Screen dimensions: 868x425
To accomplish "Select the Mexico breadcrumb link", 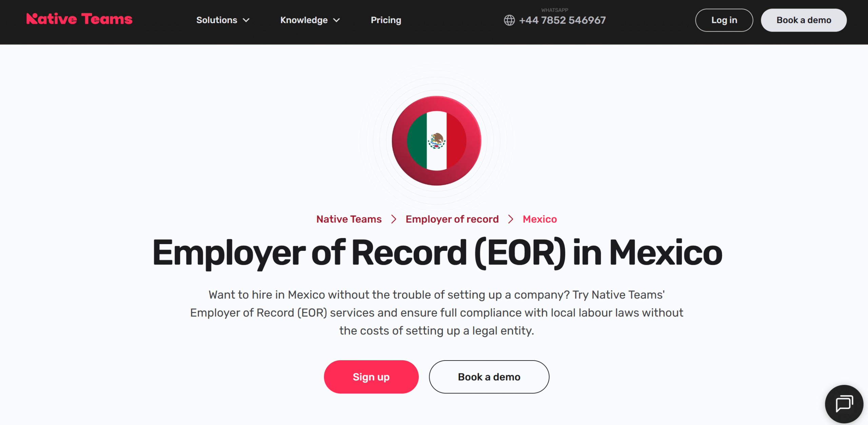I will coord(540,219).
